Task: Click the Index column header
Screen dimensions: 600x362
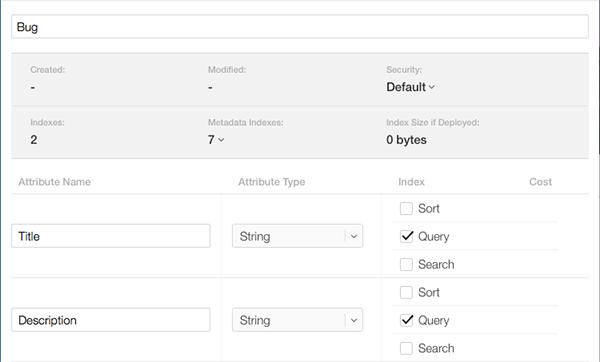Action: point(411,182)
